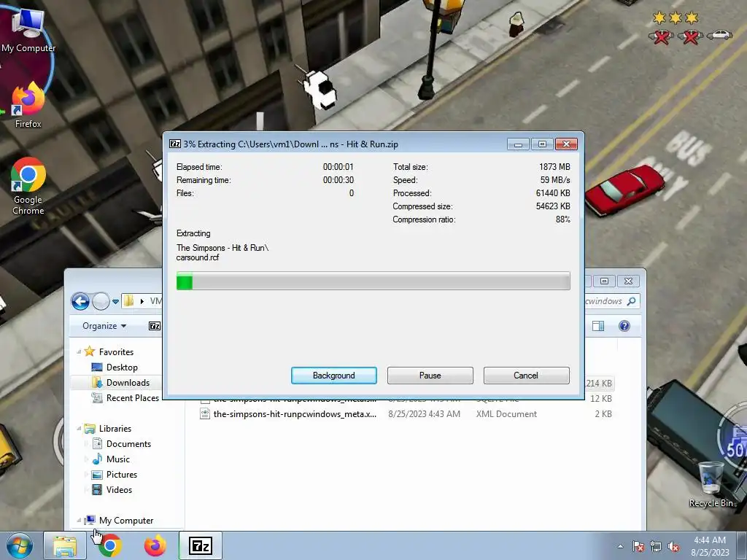The image size is (747, 560).
Task: Go back in Explorer window
Action: [80, 301]
